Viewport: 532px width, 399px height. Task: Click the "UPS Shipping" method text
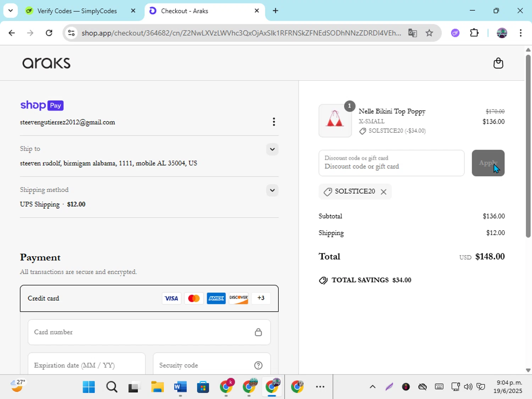(x=40, y=204)
